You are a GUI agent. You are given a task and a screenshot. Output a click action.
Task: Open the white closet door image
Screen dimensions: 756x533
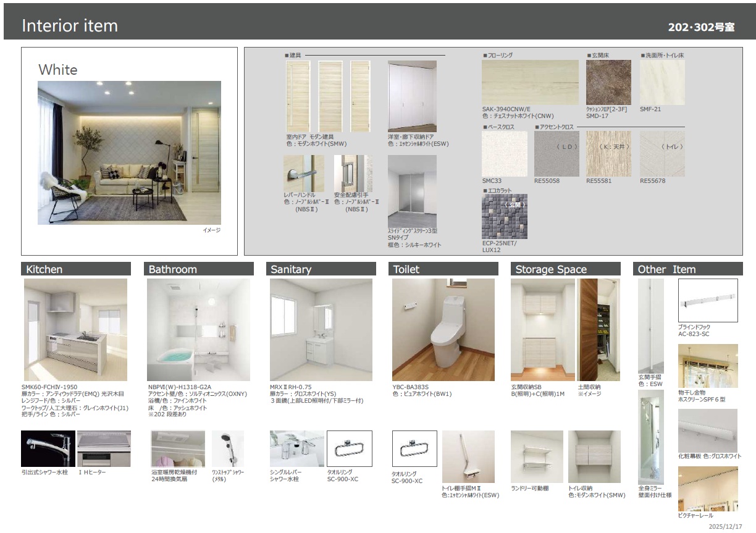click(412, 96)
